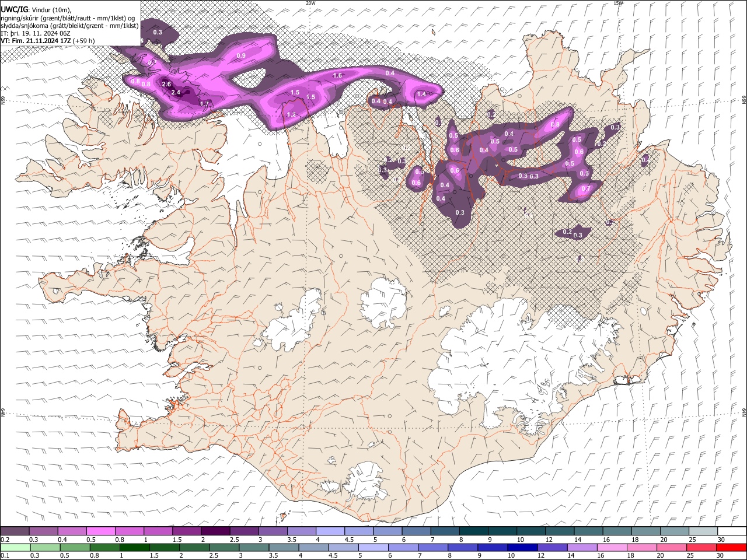Click the deep blue lower legend swatch from 10 to 12
Viewport: 747px width, 560px height.
(x=521, y=547)
